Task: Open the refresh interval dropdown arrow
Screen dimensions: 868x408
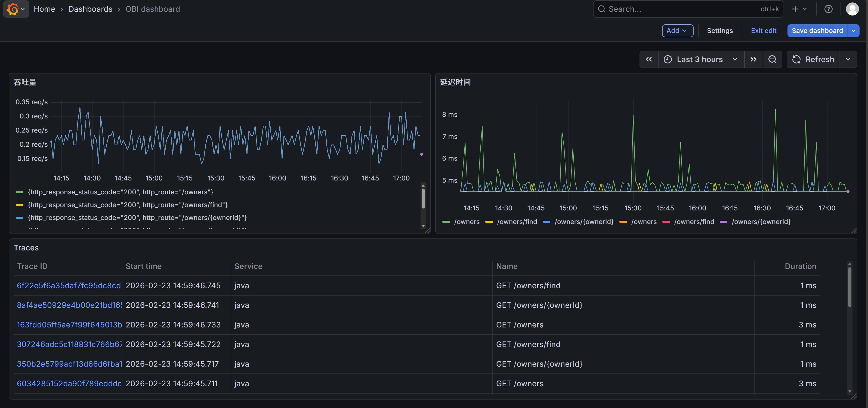Action: [848, 59]
